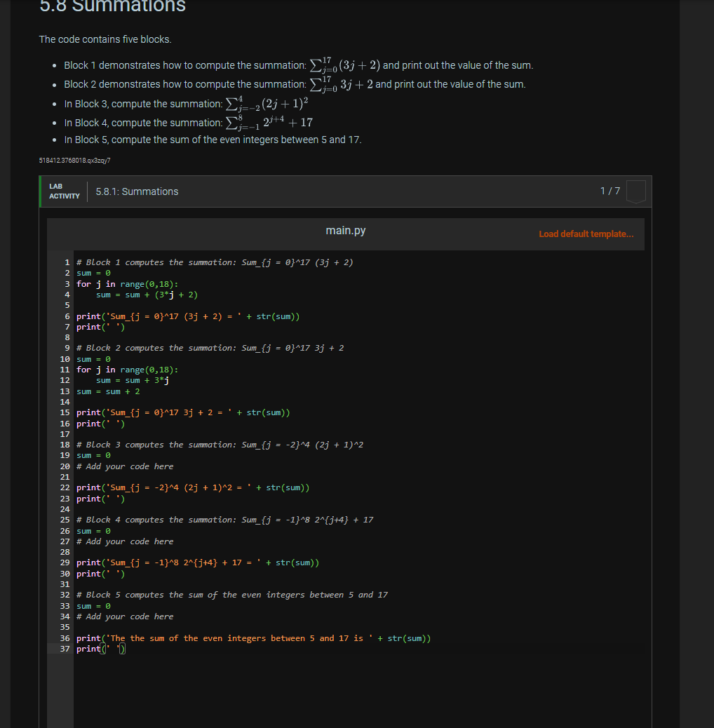Select the main.py editor tab
The height and width of the screenshot is (728, 714).
[x=345, y=230]
